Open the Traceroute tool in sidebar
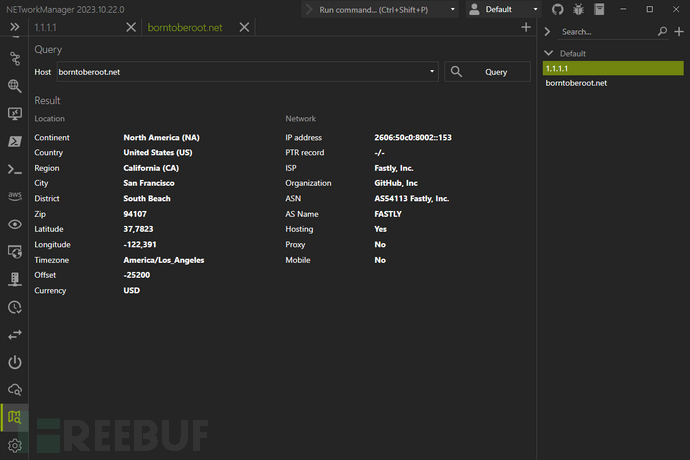 (15, 59)
